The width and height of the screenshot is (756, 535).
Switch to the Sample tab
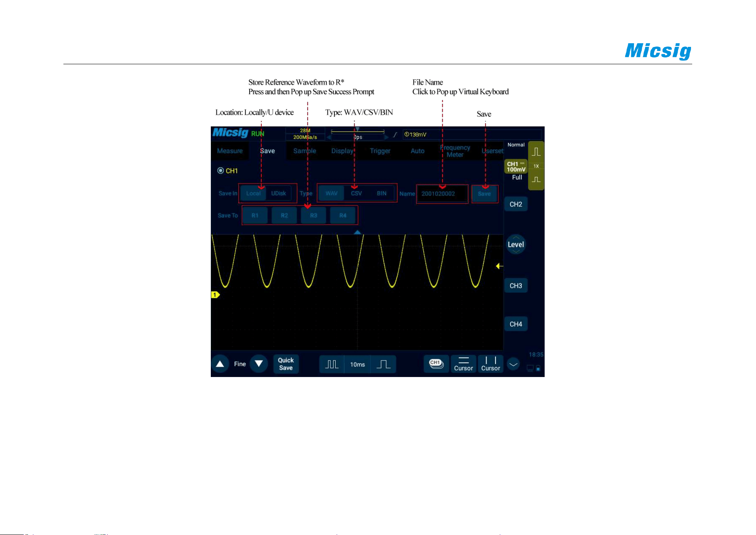coord(304,151)
